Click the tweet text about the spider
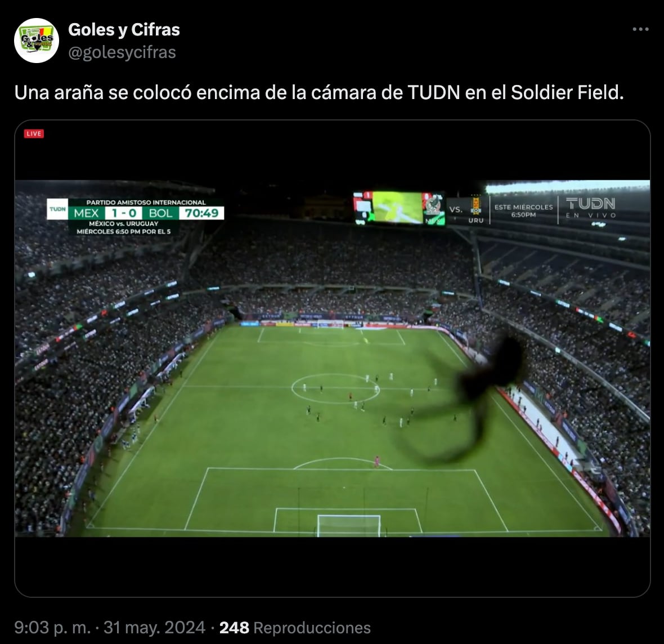 pos(319,93)
